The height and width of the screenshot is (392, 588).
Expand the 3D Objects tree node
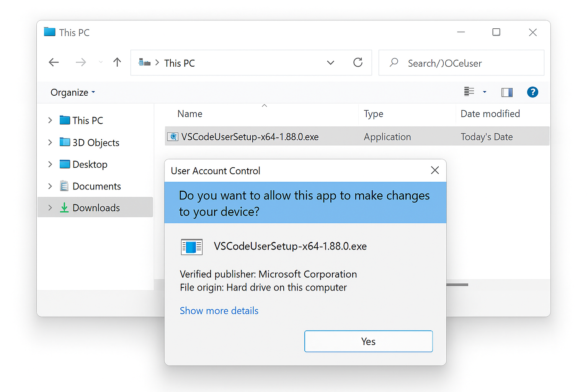tap(50, 142)
